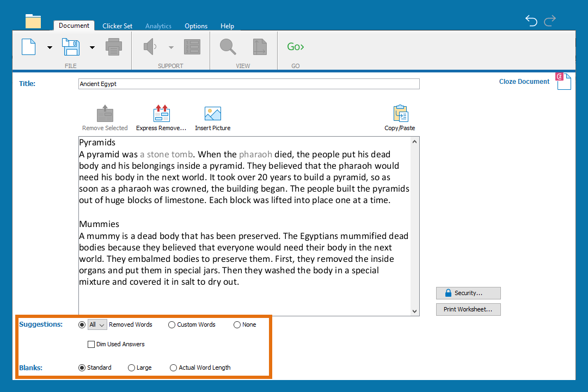This screenshot has height=392, width=588.
Task: Open the New Document dropdown arrow
Action: pos(50,47)
